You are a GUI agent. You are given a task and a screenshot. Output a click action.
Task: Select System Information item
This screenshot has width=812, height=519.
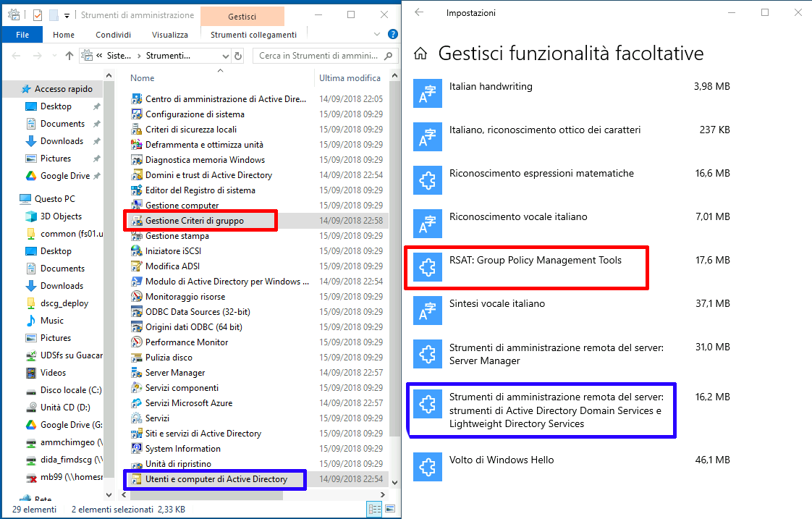tap(183, 449)
